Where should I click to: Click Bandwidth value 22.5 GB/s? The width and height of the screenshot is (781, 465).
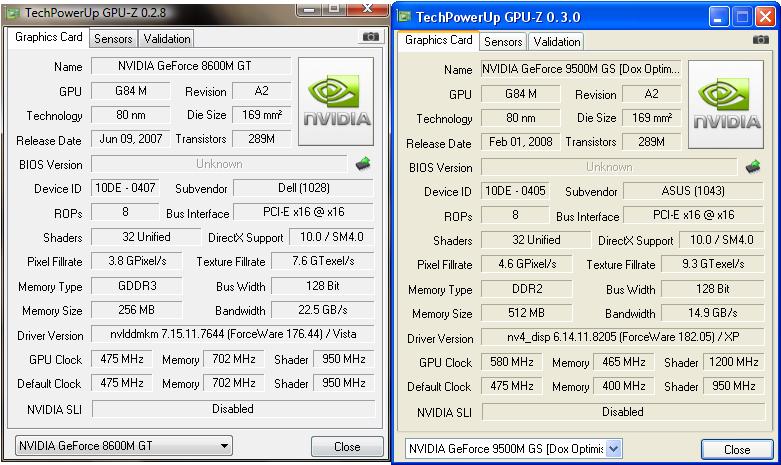click(x=322, y=310)
